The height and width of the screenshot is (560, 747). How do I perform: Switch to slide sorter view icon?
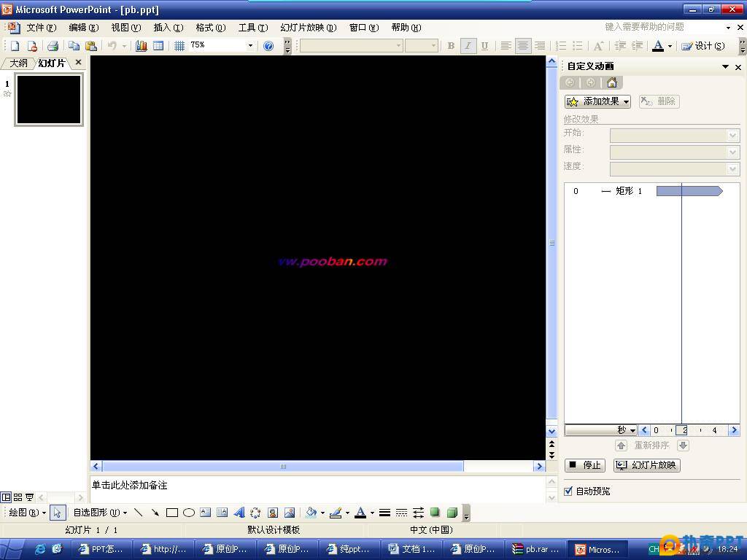pos(18,497)
